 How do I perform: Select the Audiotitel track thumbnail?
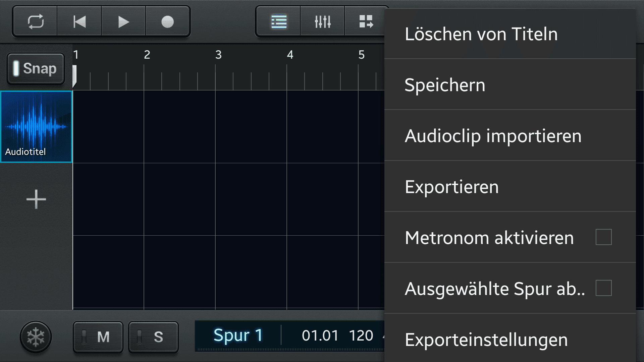[36, 127]
